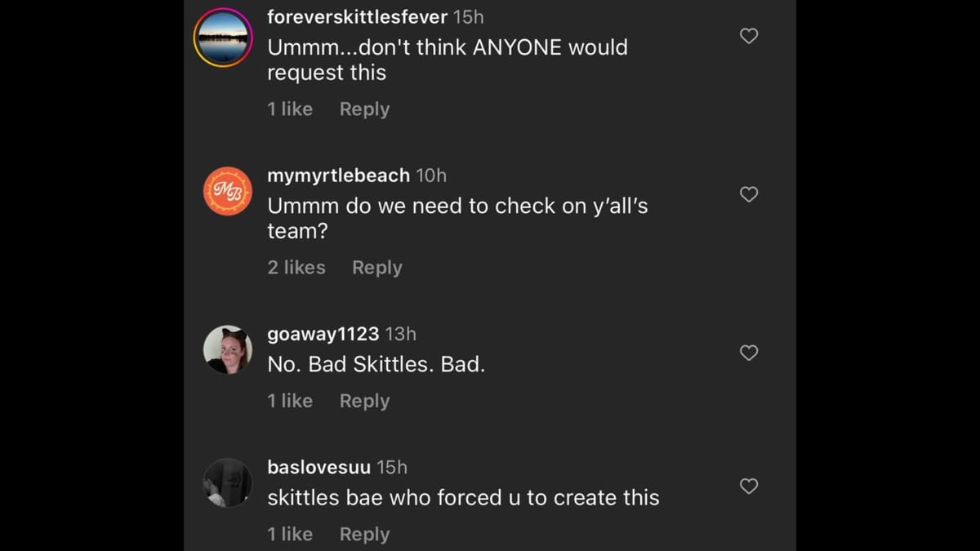
Task: Select goaway1123's comment text
Action: pos(376,363)
